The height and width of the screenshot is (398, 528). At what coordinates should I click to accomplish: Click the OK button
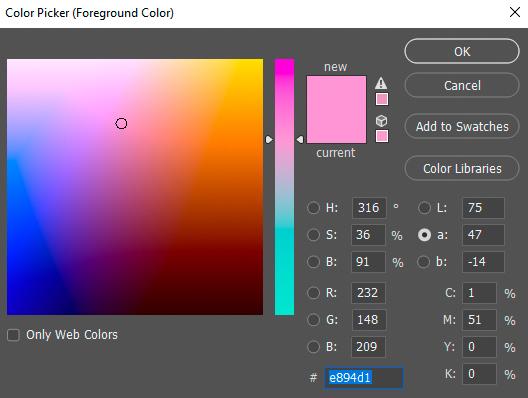tap(462, 51)
